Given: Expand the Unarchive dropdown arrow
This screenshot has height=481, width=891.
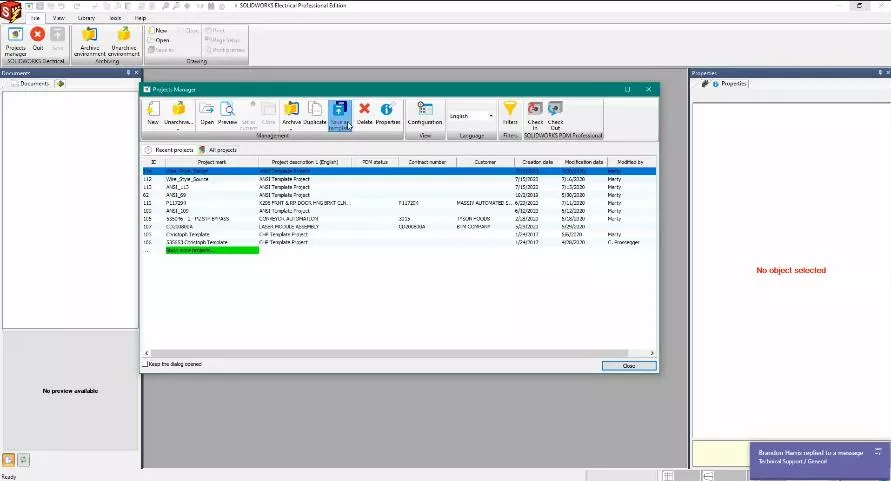Looking at the screenshot, I should click(178, 130).
